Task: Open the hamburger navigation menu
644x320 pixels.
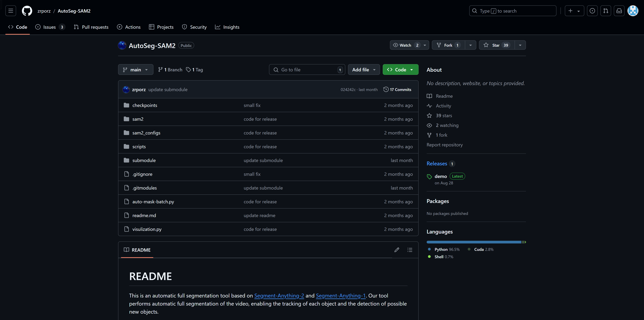Action: [x=11, y=11]
